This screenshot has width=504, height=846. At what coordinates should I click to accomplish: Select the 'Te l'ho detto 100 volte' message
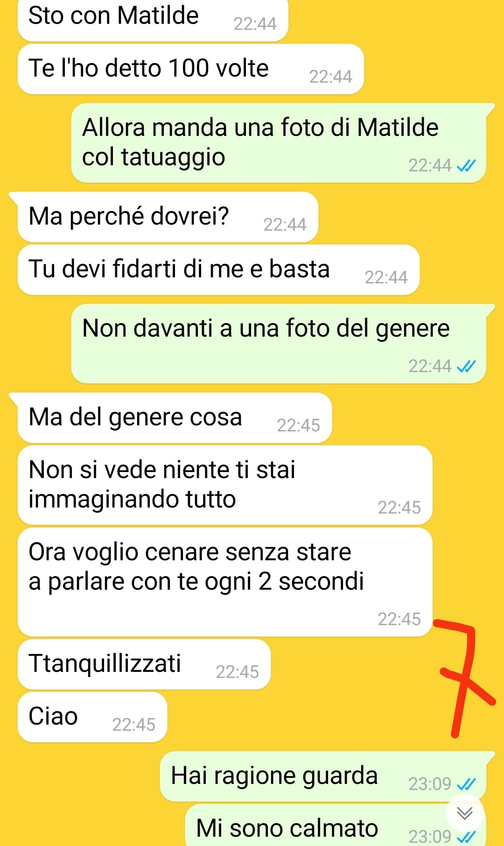191,69
